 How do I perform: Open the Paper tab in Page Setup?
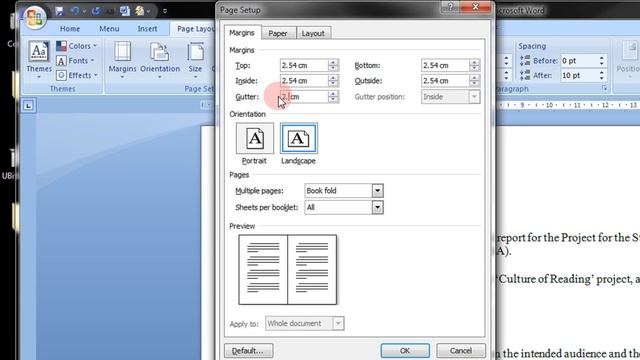(278, 33)
